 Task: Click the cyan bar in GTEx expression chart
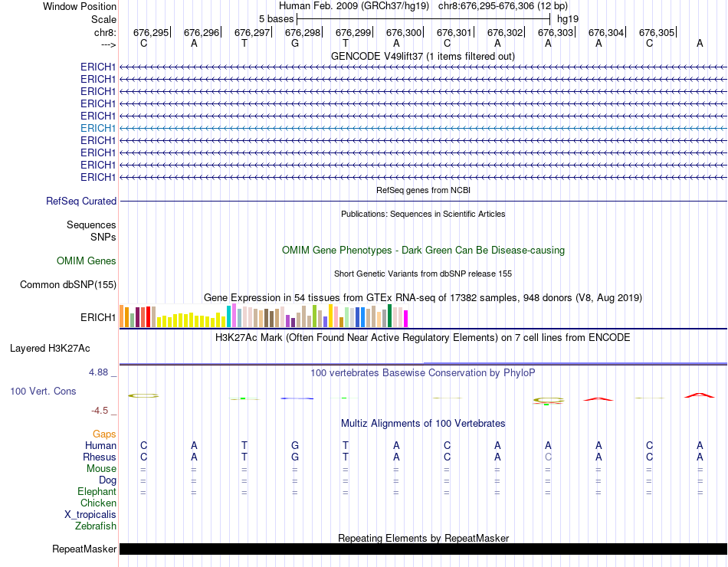coord(229,316)
